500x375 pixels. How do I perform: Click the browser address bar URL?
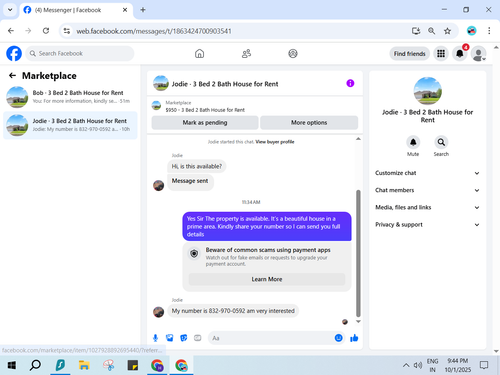click(154, 31)
